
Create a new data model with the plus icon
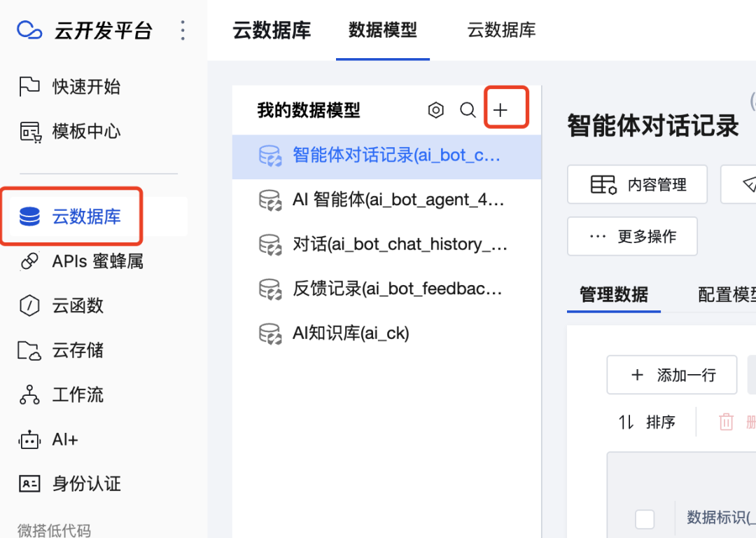coord(500,109)
